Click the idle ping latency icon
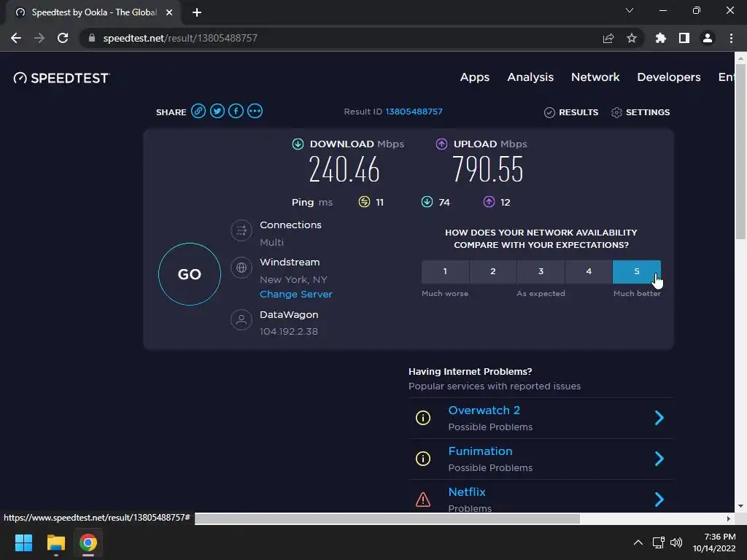The height and width of the screenshot is (560, 747). pyautogui.click(x=364, y=202)
